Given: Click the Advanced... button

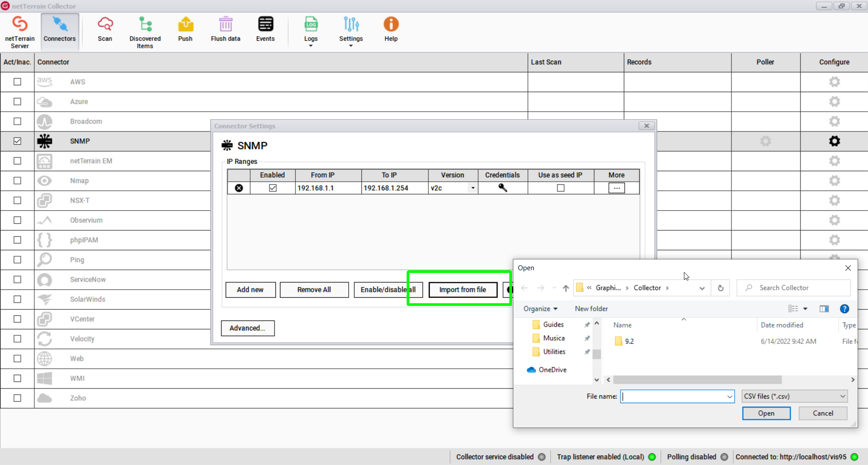Looking at the screenshot, I should click(247, 328).
